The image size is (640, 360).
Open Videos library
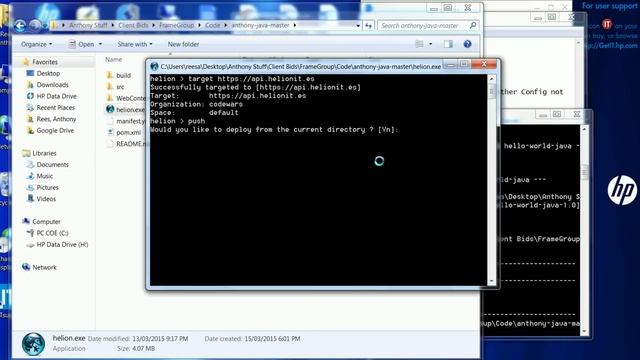point(46,199)
